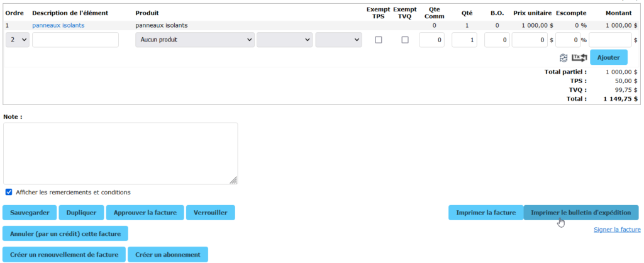
Task: Click the refresh arrows icon beside Ajouter
Action: pos(563,58)
